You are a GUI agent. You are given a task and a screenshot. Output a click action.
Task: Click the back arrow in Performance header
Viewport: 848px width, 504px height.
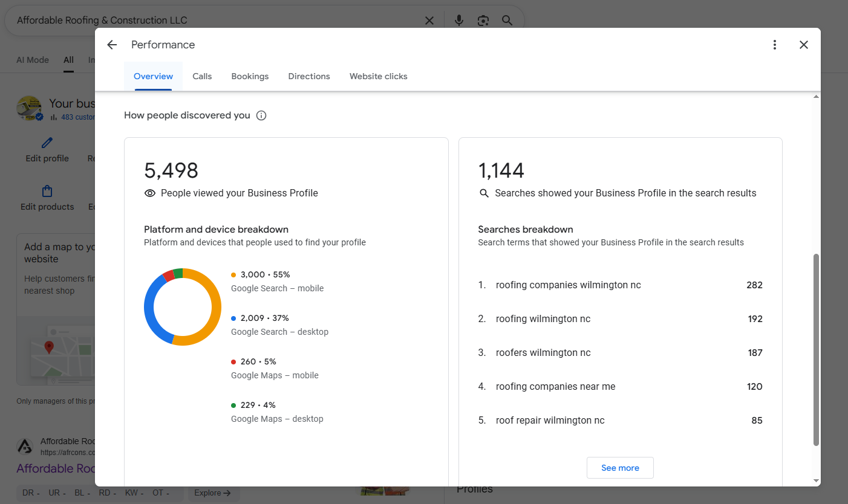(x=112, y=45)
